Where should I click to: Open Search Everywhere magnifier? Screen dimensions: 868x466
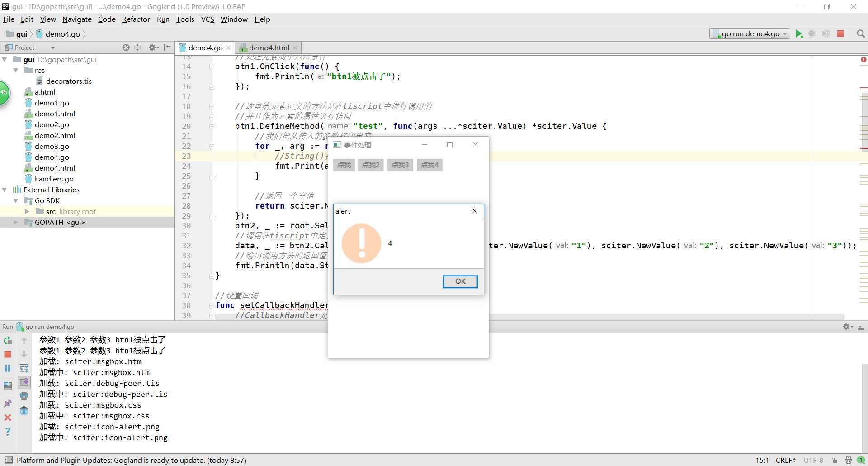point(861,34)
